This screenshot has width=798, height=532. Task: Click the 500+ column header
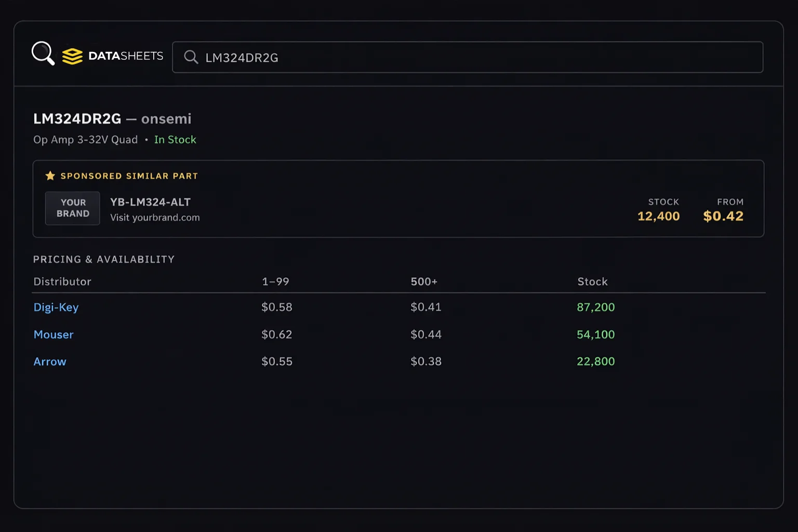click(424, 282)
